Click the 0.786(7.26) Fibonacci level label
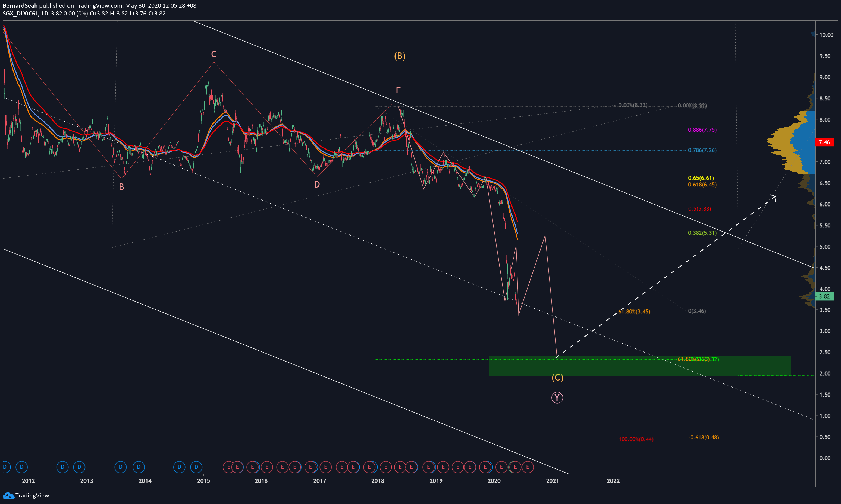 [702, 150]
